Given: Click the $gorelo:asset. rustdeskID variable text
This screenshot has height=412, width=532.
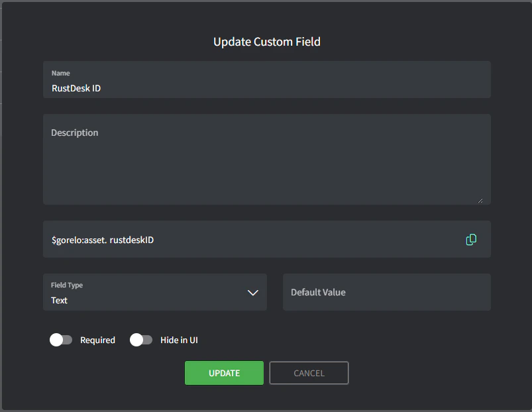Looking at the screenshot, I should click(103, 240).
